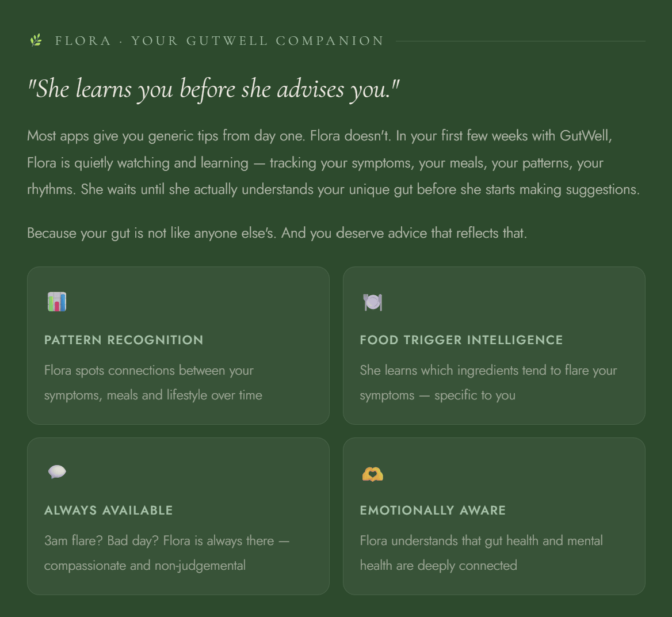Click the speech bubble icon
The height and width of the screenshot is (617, 672).
coord(57,472)
